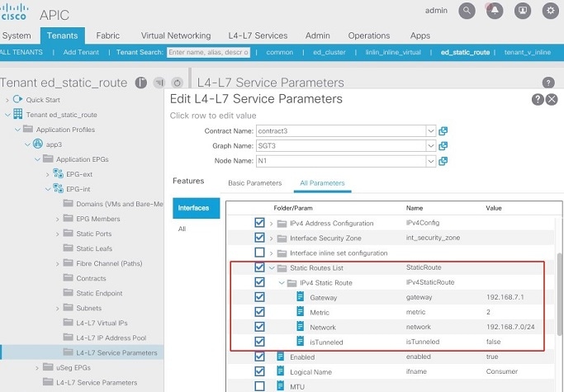The width and height of the screenshot is (564, 392).
Task: Open contract link icon beside Contract Name
Action: tap(443, 131)
